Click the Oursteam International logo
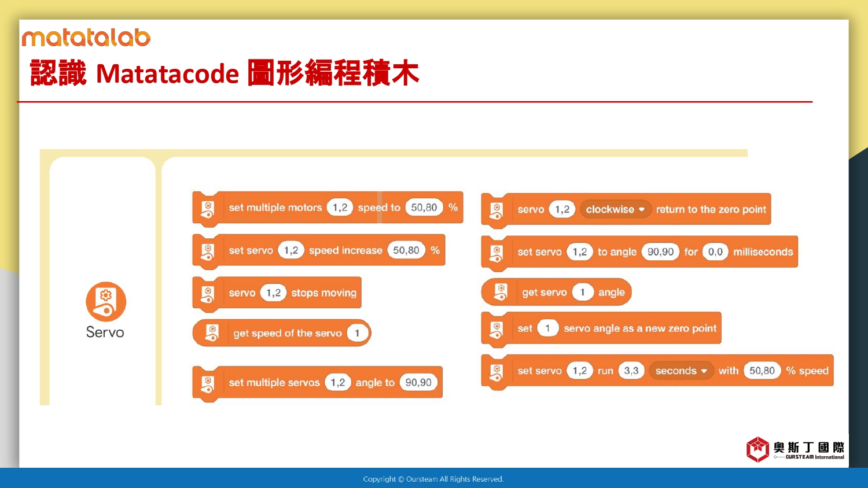Image resolution: width=868 pixels, height=488 pixels. tap(795, 449)
